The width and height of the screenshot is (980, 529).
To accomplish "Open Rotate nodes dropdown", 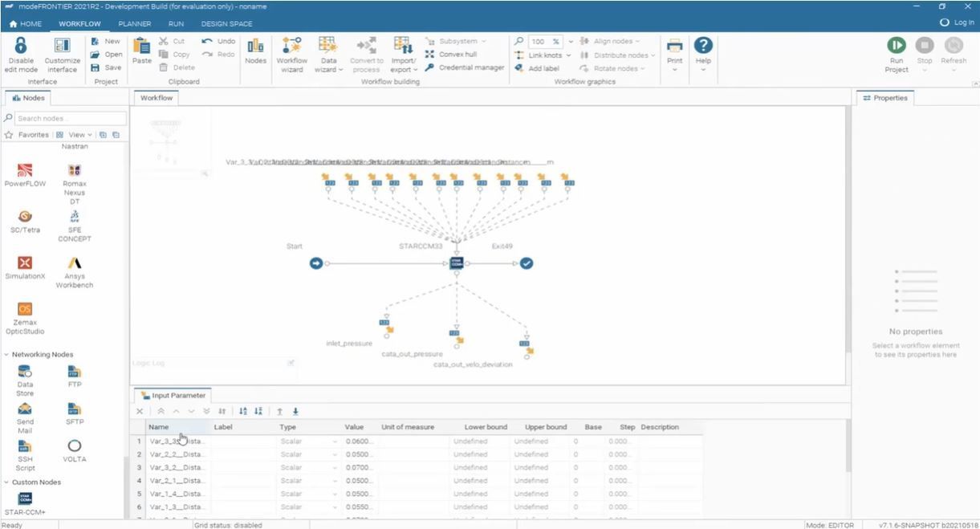I will 612,68.
